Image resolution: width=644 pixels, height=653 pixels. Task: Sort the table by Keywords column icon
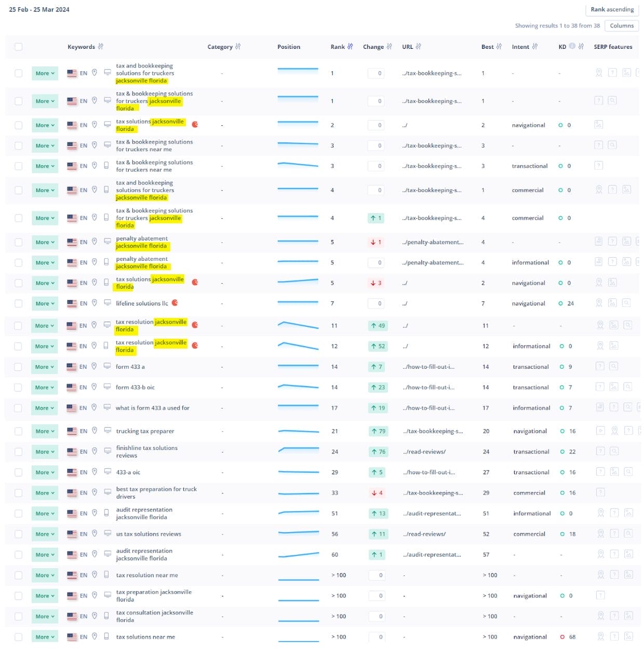(101, 47)
